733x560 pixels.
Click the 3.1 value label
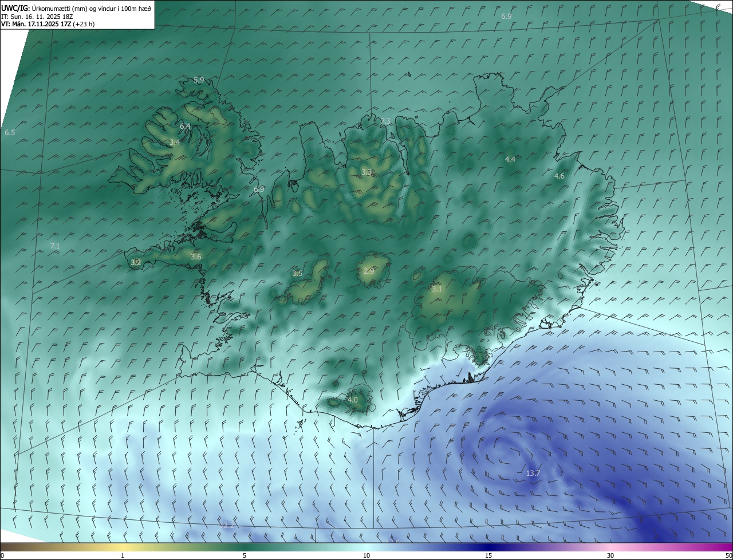click(x=437, y=289)
